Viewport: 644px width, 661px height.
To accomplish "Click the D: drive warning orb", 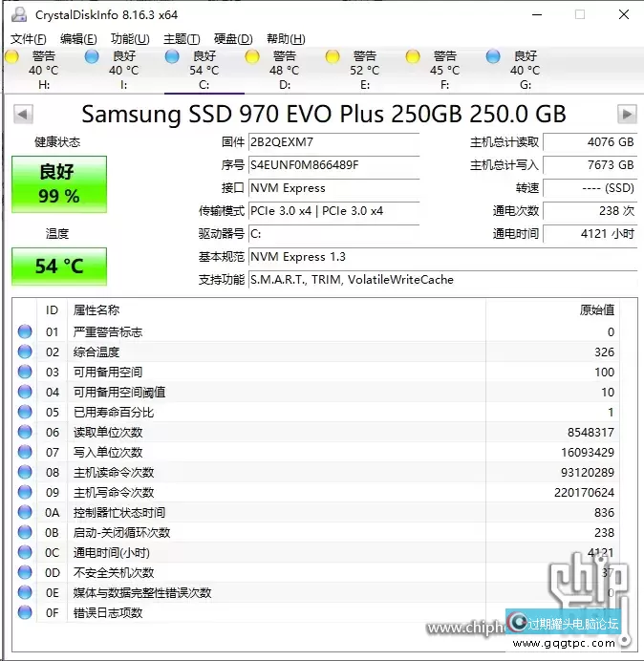I will point(252,57).
